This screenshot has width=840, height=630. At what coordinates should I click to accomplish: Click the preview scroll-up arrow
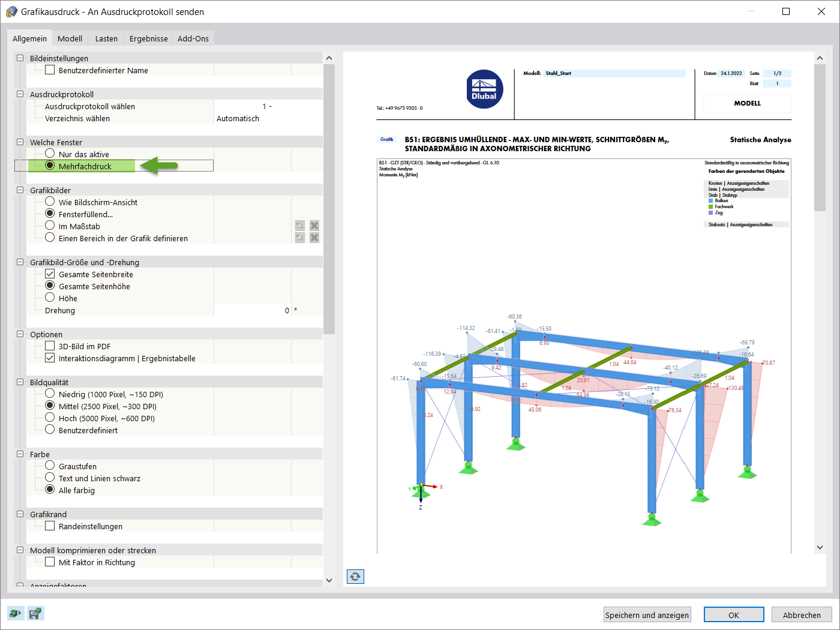point(820,58)
